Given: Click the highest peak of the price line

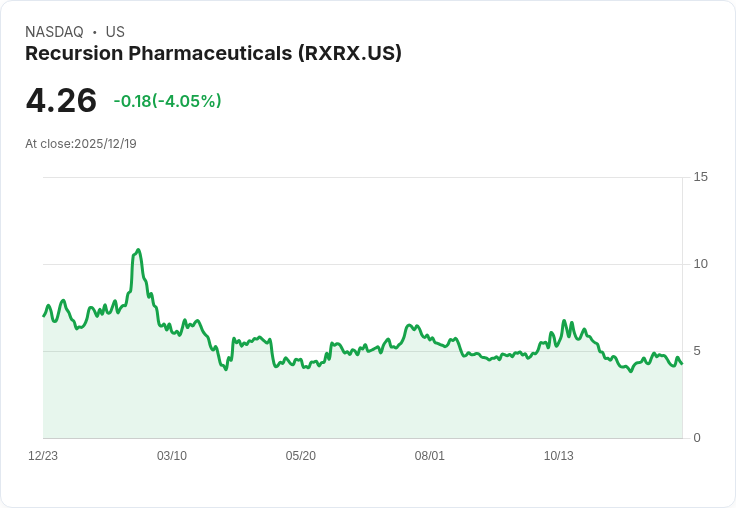Looking at the screenshot, I should tap(138, 250).
